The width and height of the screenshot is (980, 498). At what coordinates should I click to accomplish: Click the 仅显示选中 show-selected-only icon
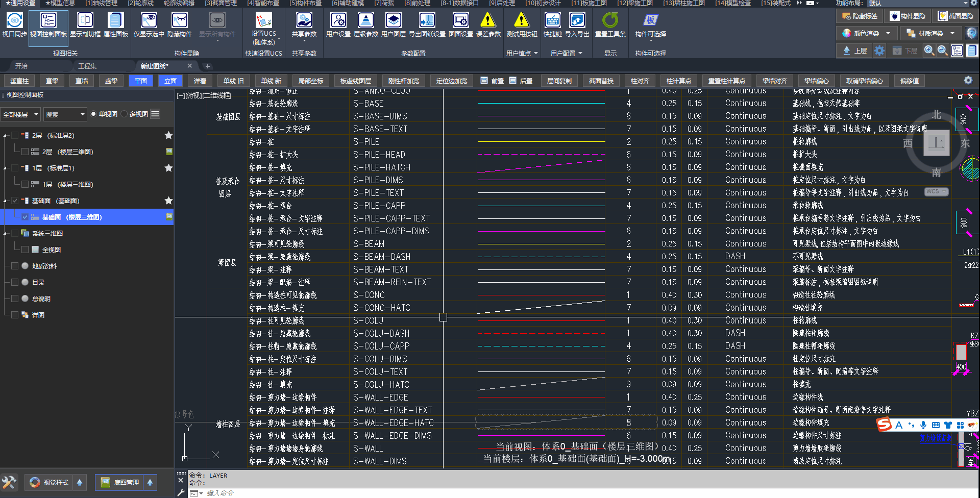[149, 21]
